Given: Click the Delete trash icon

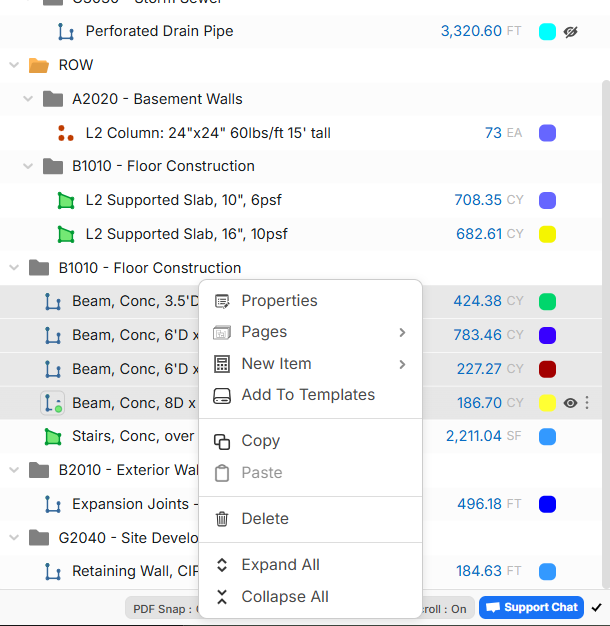Looking at the screenshot, I should point(222,519).
